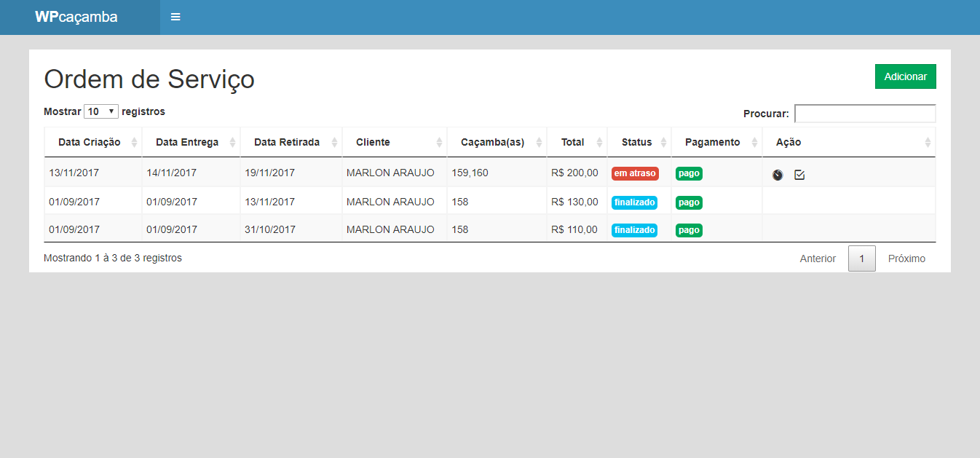Click the blue 'finalizado' badge for R$ 130,00

(x=634, y=202)
